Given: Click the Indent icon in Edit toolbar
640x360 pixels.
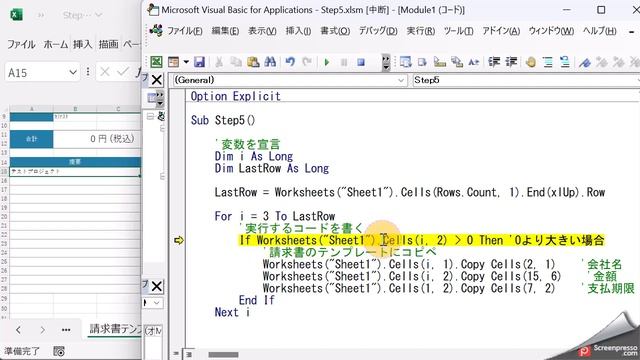Looking at the screenshot, I should click(x=494, y=62).
